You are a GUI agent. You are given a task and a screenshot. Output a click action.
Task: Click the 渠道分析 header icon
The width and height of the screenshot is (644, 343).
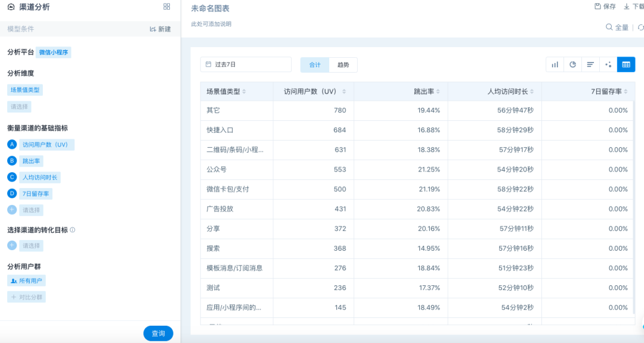11,7
